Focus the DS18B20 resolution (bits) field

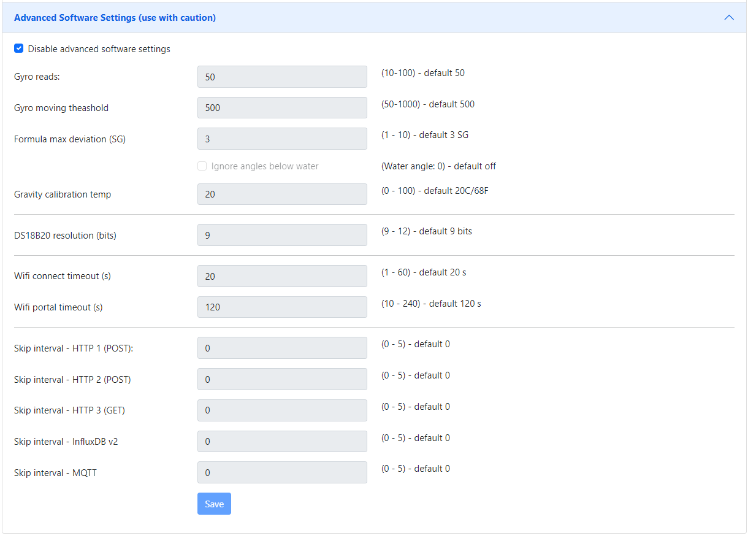pyautogui.click(x=282, y=236)
